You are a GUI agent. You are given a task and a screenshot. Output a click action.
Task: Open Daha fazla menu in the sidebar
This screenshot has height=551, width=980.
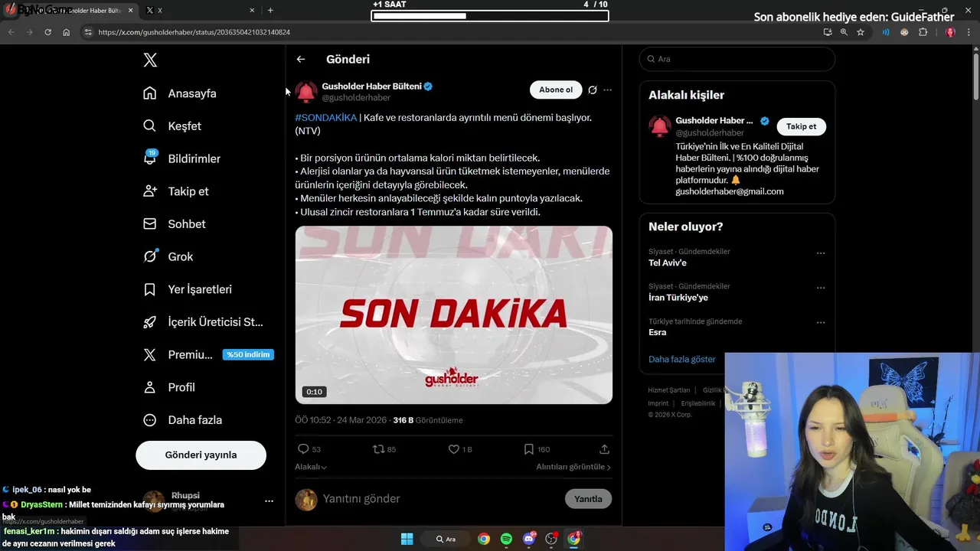tap(183, 420)
